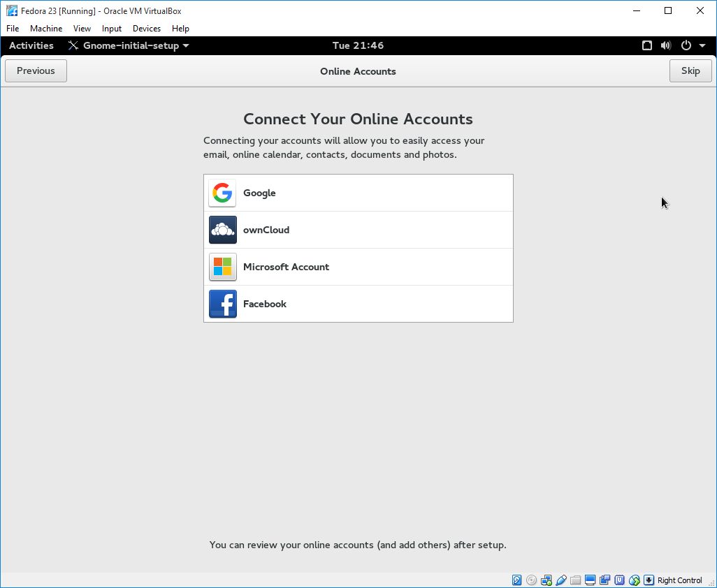Click the optical disc status icon

[531, 580]
